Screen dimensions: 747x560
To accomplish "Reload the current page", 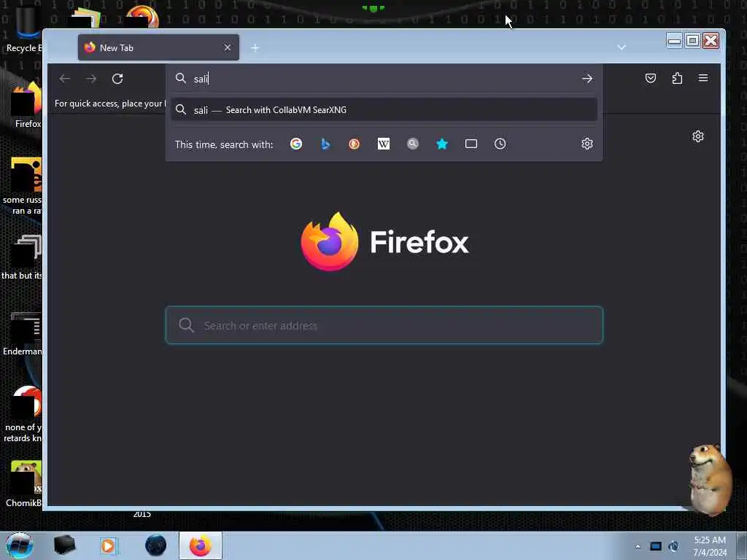I will tap(117, 79).
